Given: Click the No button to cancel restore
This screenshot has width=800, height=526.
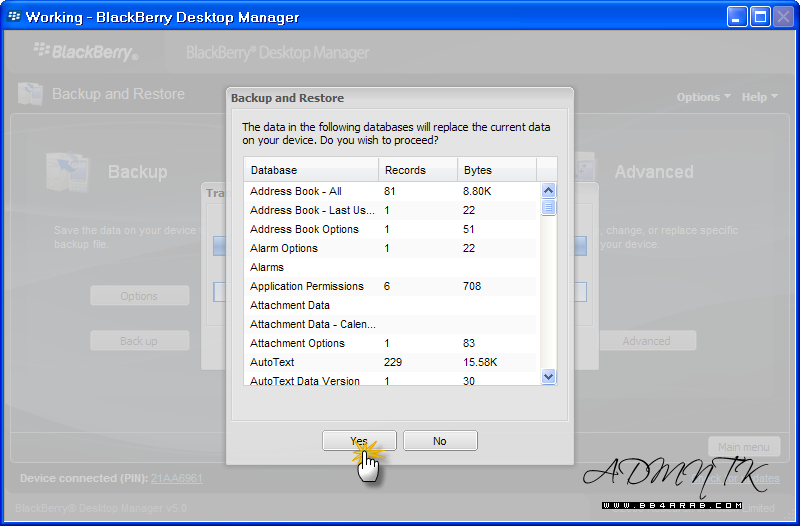Looking at the screenshot, I should coord(440,441).
